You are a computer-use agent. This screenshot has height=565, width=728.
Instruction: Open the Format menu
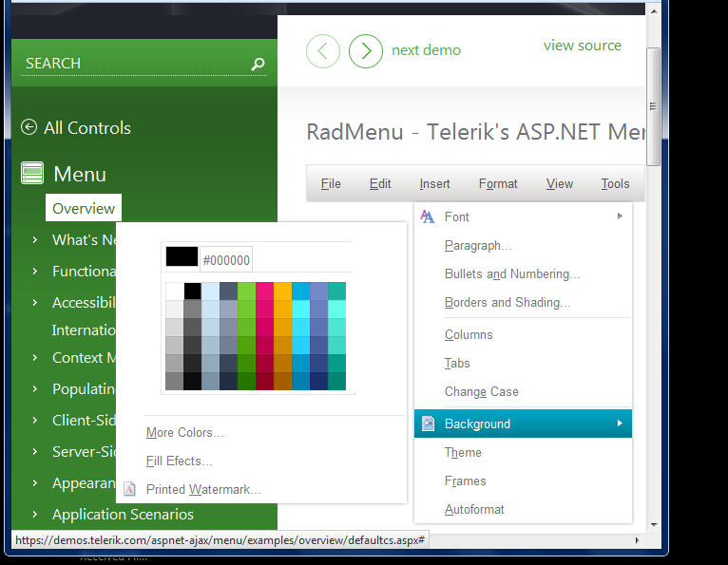[498, 183]
